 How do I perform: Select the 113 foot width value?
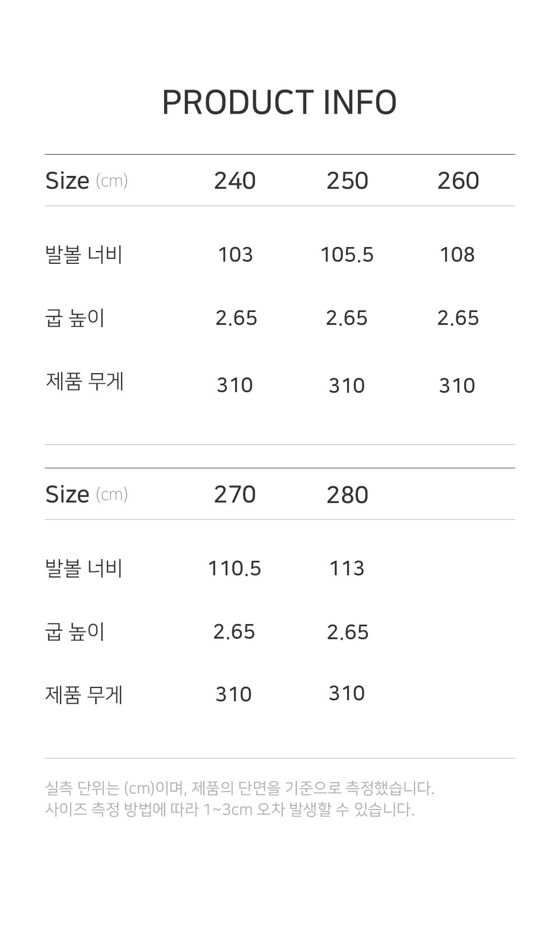click(347, 569)
